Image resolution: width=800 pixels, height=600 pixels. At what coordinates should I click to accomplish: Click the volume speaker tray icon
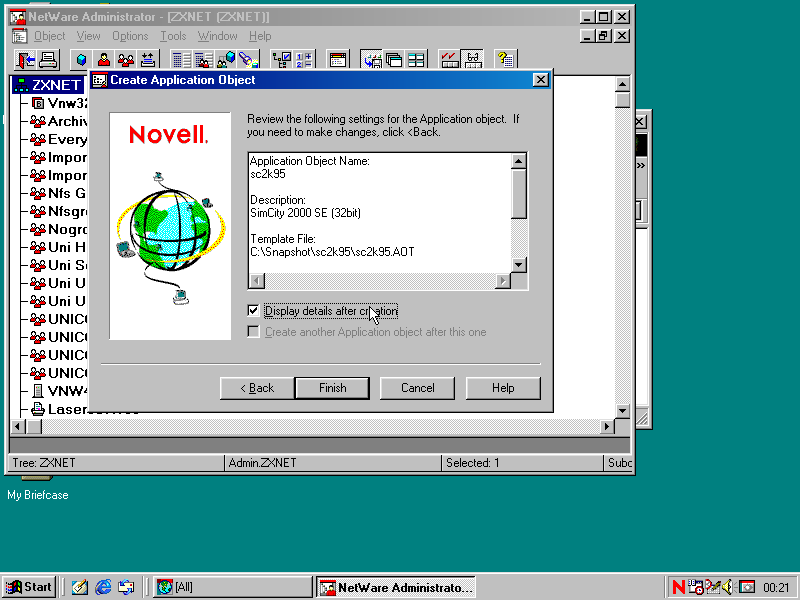point(728,587)
